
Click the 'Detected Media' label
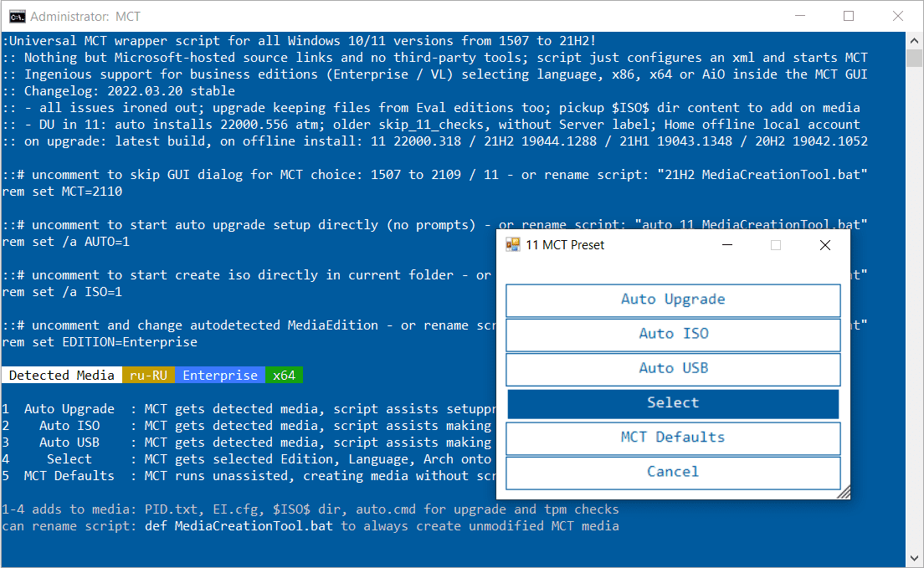[x=61, y=376]
